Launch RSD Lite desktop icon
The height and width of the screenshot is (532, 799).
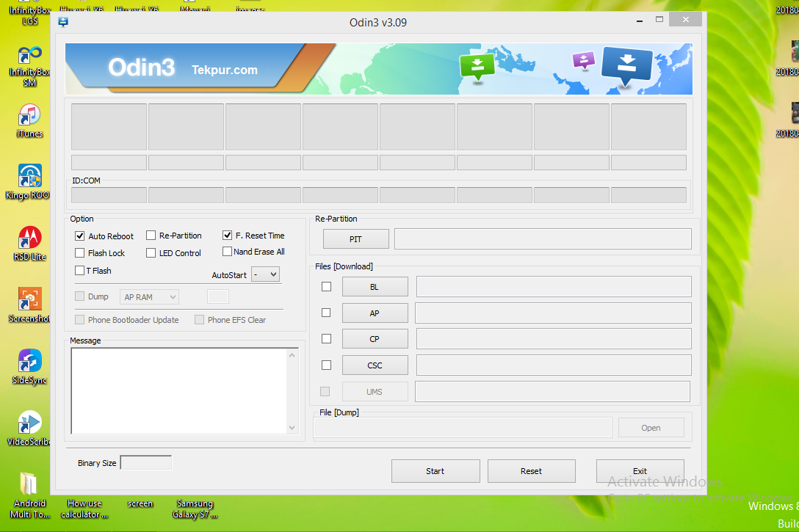(29, 244)
